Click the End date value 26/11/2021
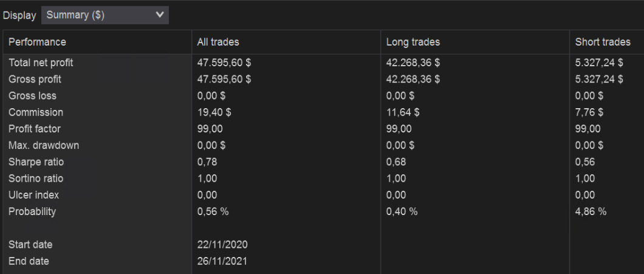The height and width of the screenshot is (274, 644). point(222,261)
